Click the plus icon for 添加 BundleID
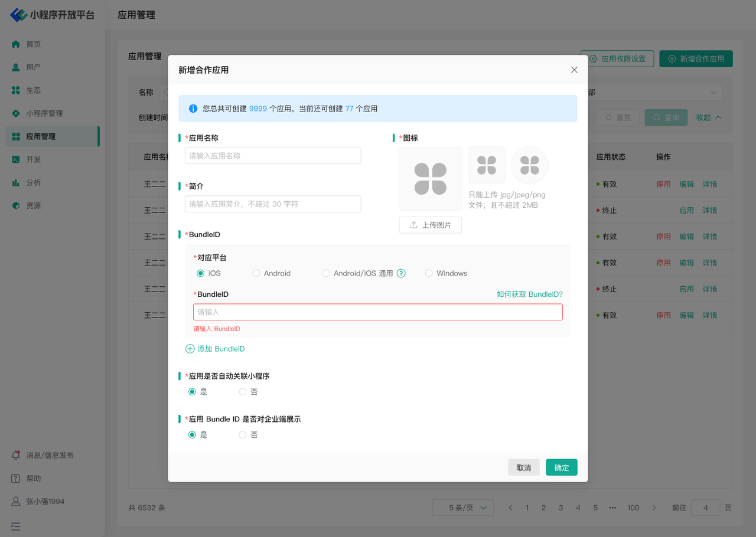Screen dimensions: 756x537 [190, 349]
